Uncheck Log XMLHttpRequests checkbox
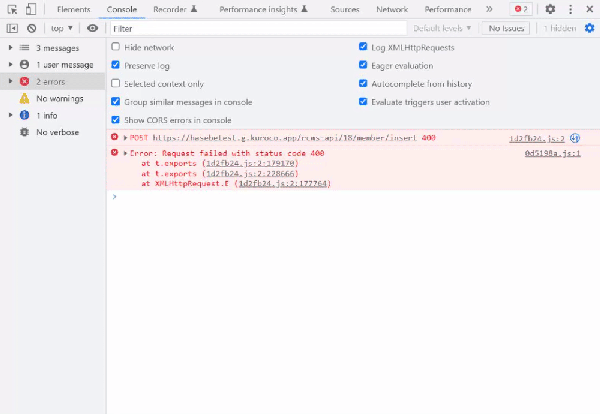This screenshot has width=600, height=414. [363, 47]
